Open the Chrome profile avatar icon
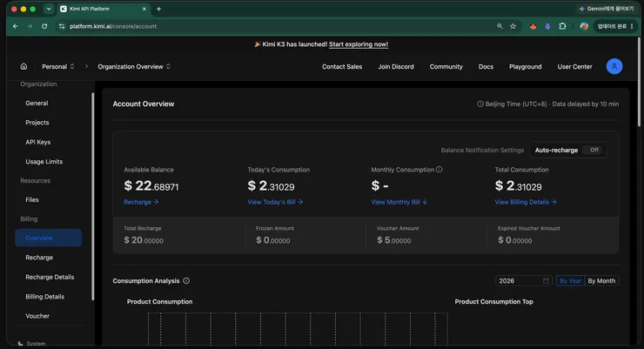644x349 pixels. (x=584, y=26)
